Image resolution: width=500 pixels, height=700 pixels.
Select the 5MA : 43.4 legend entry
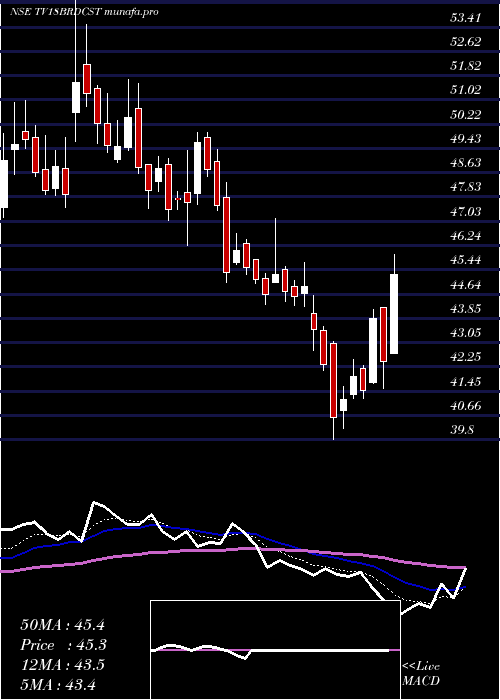click(58, 685)
